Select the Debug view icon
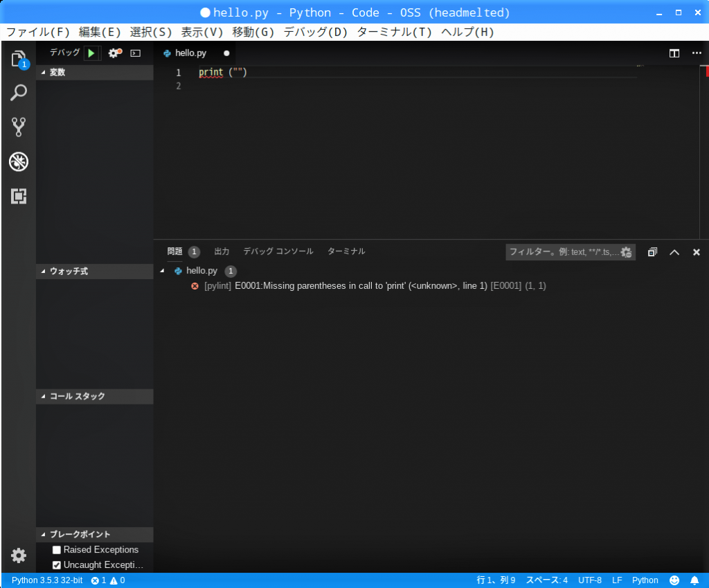 pos(19,162)
